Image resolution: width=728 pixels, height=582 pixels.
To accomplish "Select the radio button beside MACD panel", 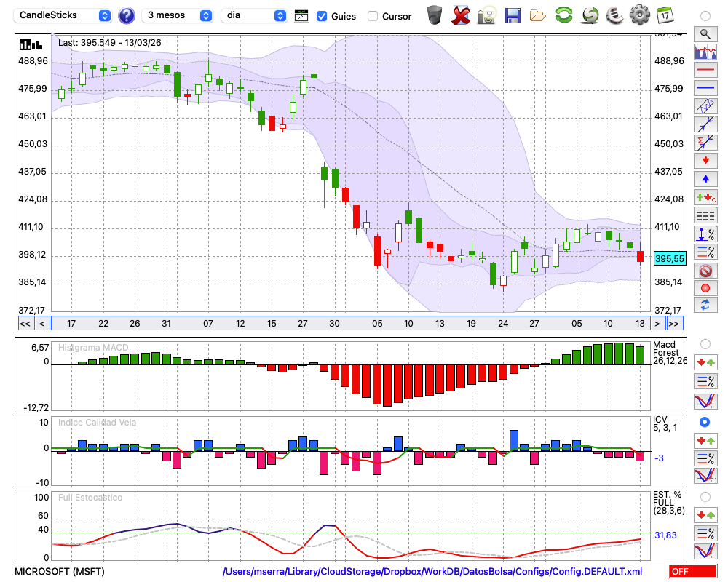I will (705, 343).
